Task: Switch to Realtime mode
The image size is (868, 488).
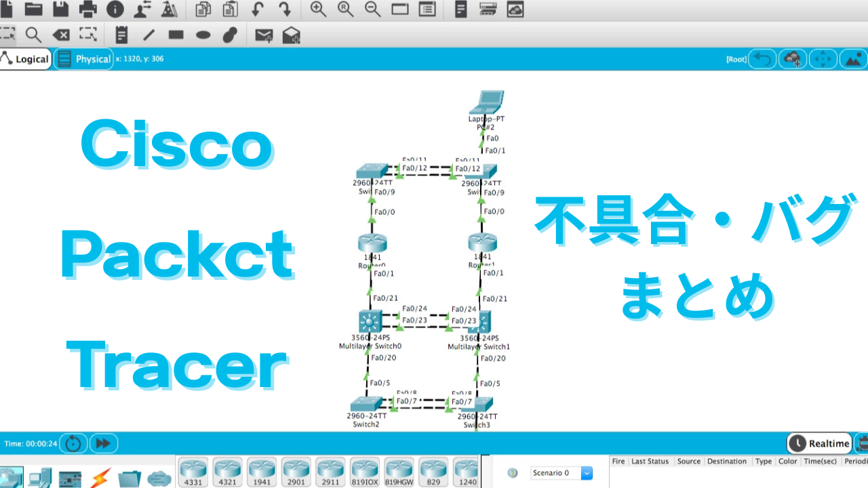Action: (x=820, y=443)
